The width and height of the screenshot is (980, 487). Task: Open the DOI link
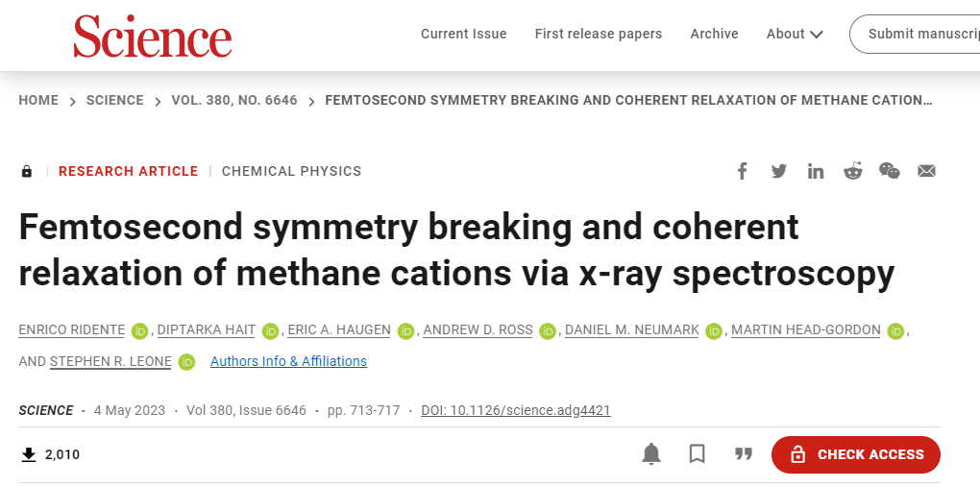pos(516,410)
